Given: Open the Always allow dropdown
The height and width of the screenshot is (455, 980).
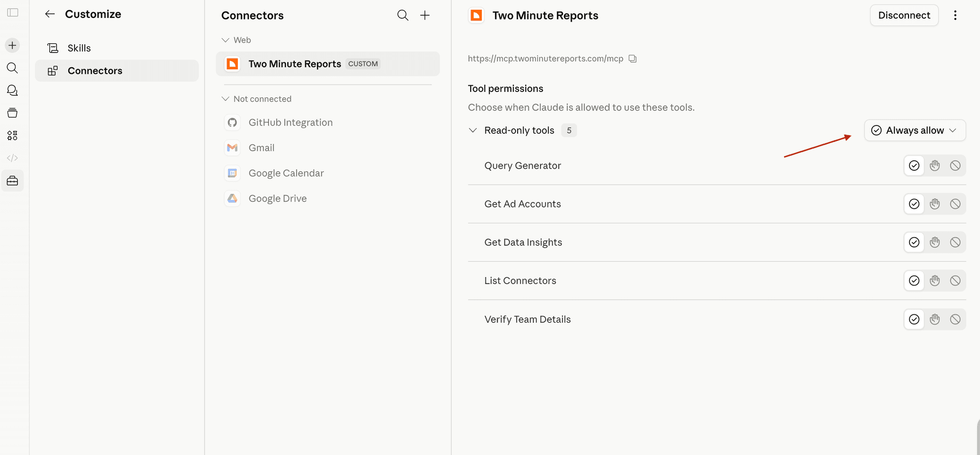Looking at the screenshot, I should point(915,131).
